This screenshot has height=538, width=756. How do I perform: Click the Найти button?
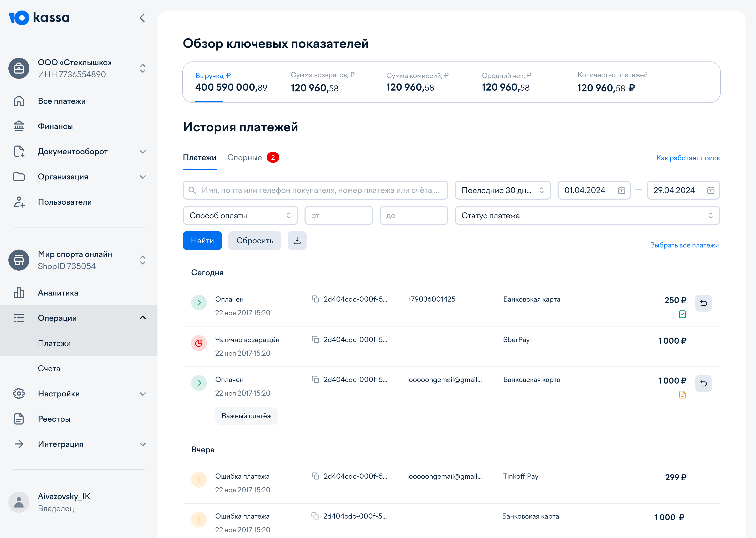click(202, 241)
